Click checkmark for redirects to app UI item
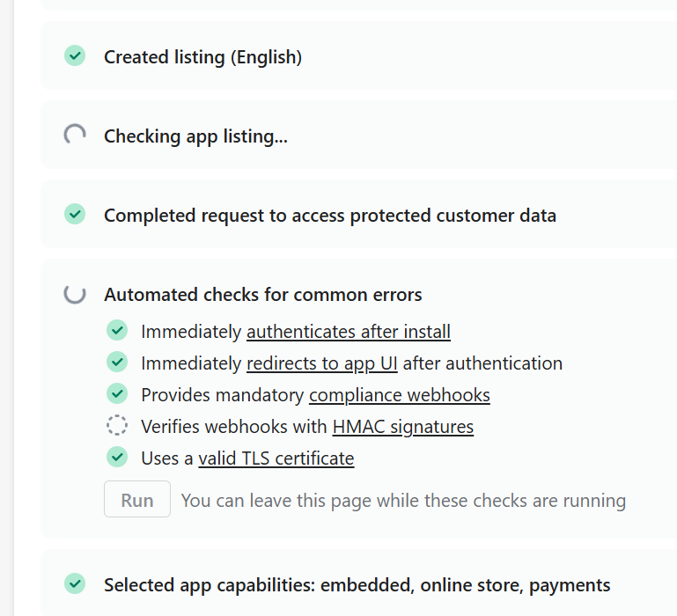 click(117, 363)
